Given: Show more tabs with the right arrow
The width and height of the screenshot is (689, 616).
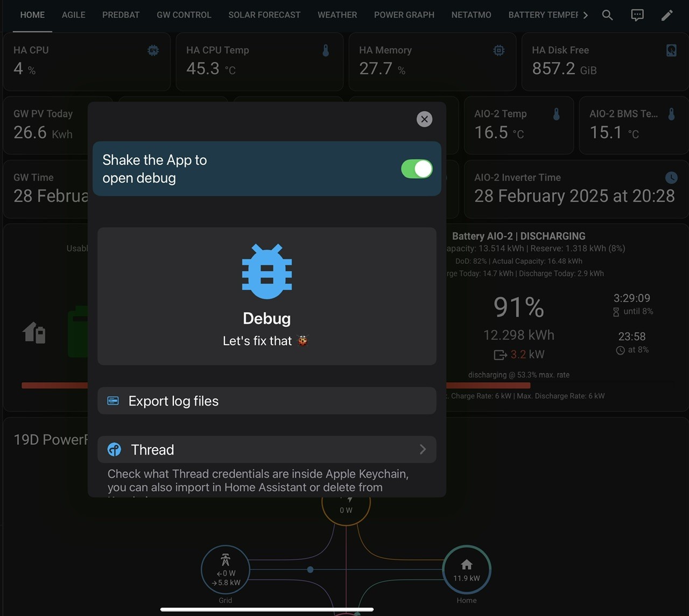Looking at the screenshot, I should click(586, 15).
